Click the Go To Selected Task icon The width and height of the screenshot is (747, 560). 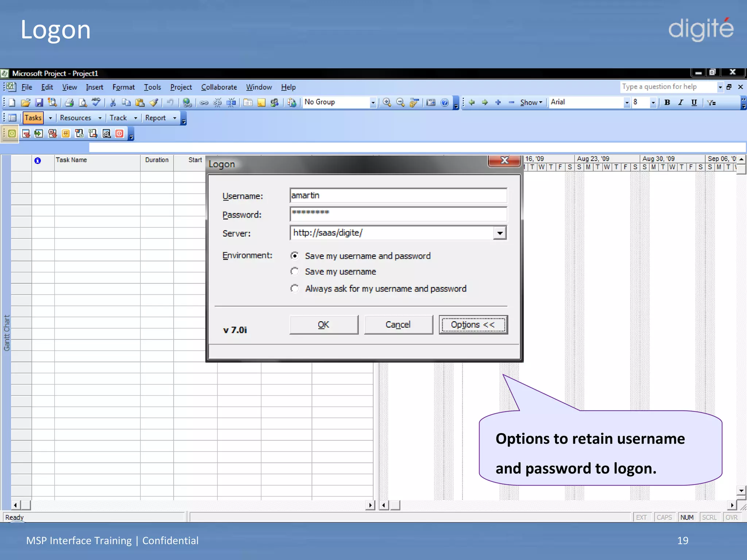coord(414,102)
